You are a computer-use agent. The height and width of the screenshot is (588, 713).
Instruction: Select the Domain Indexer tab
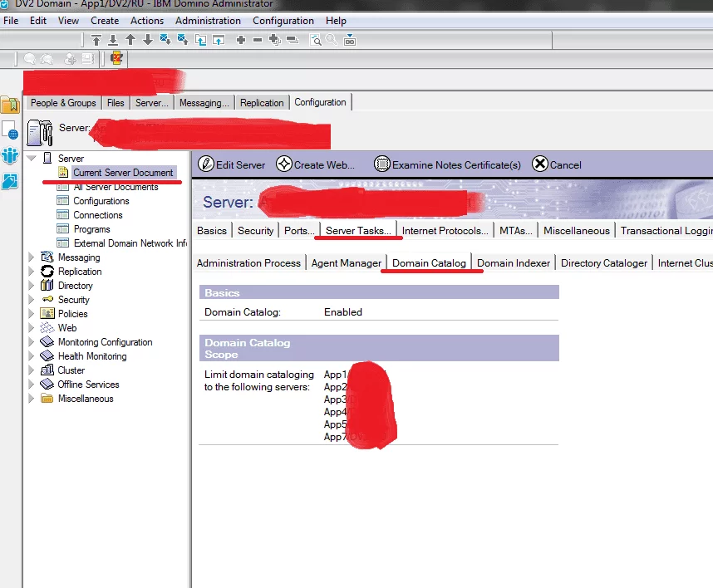(x=513, y=263)
